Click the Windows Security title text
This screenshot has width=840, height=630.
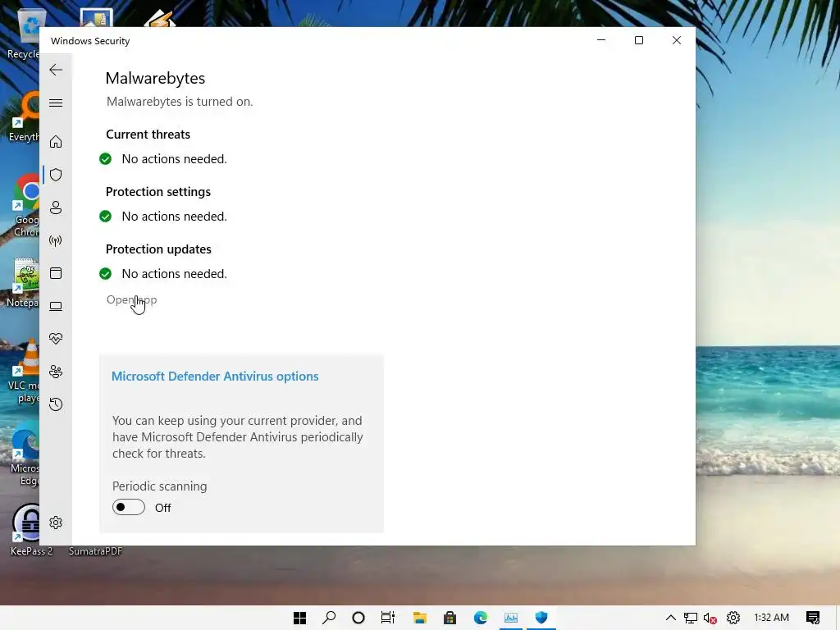90,41
